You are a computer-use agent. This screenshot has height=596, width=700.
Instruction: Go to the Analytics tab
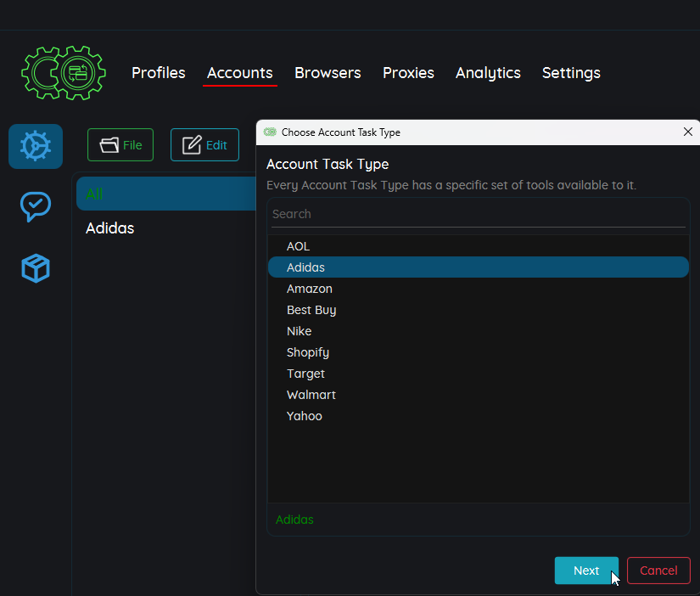(x=488, y=73)
